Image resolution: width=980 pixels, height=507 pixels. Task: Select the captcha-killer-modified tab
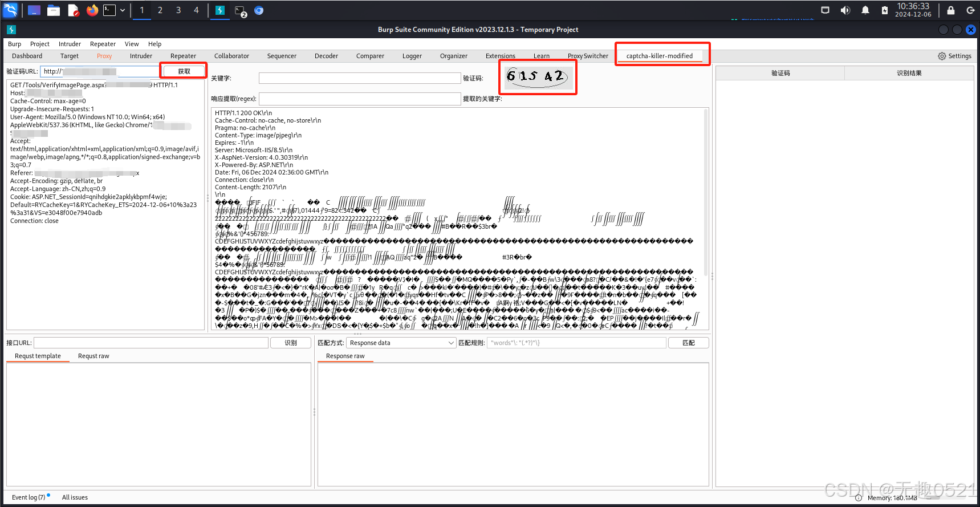click(660, 56)
